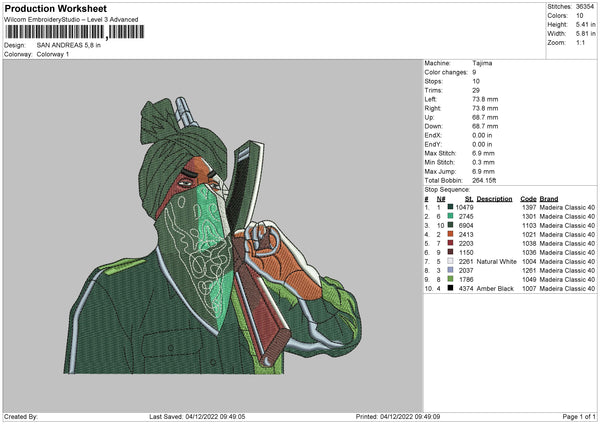The image size is (600, 424).
Task: Click the "Left:" measurement label
Action: point(430,99)
